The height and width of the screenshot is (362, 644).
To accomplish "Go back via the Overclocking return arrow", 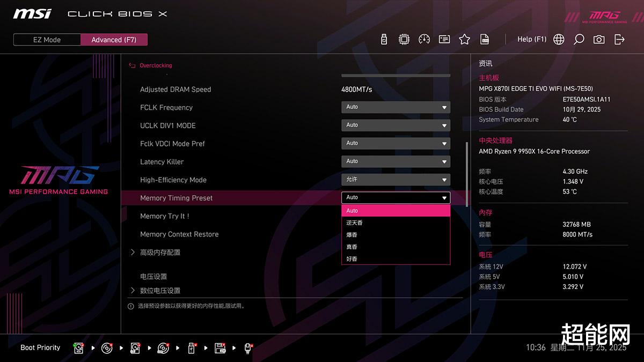I will [132, 65].
